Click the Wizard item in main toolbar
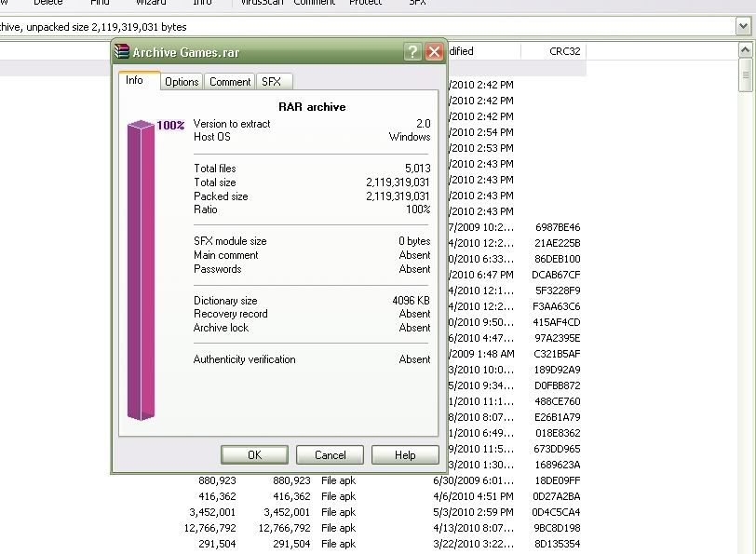This screenshot has width=756, height=554. (151, 3)
